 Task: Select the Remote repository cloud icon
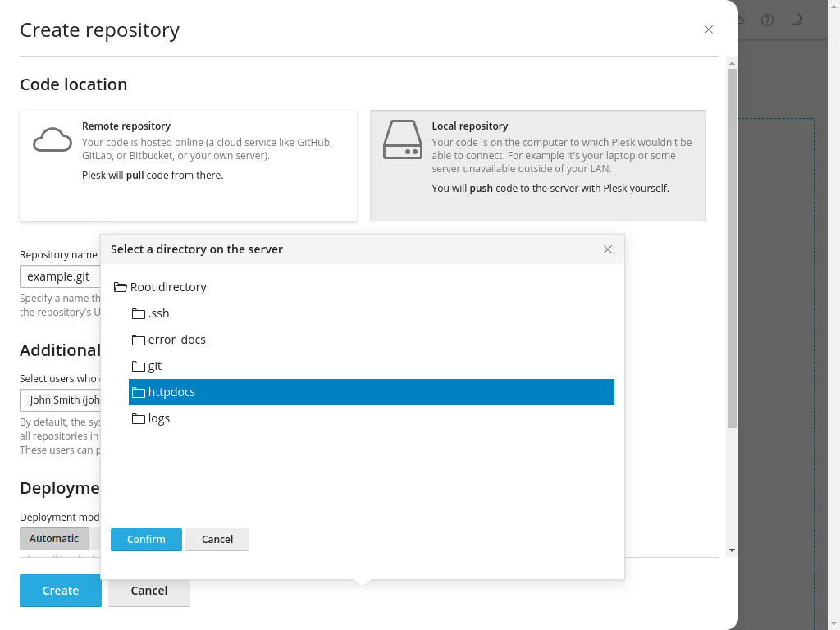pyautogui.click(x=52, y=140)
